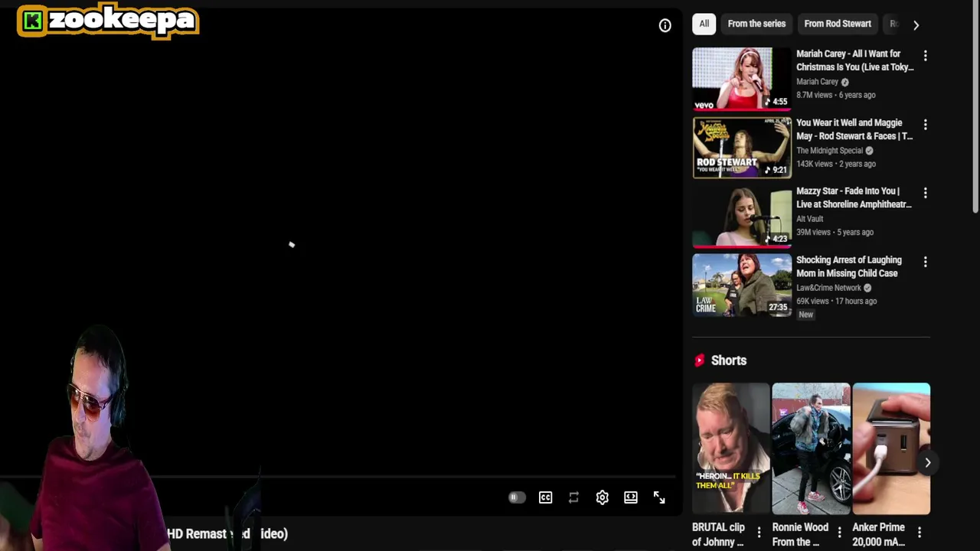Open title 'You Wear it Well and Maggie May'

(x=854, y=129)
